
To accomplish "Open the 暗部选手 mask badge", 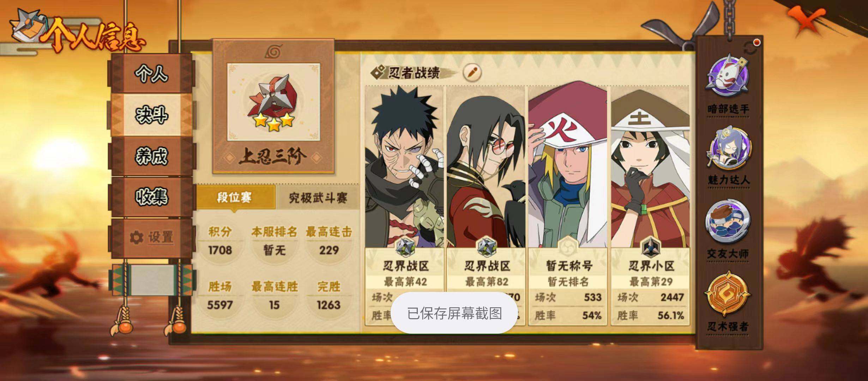I will (728, 75).
